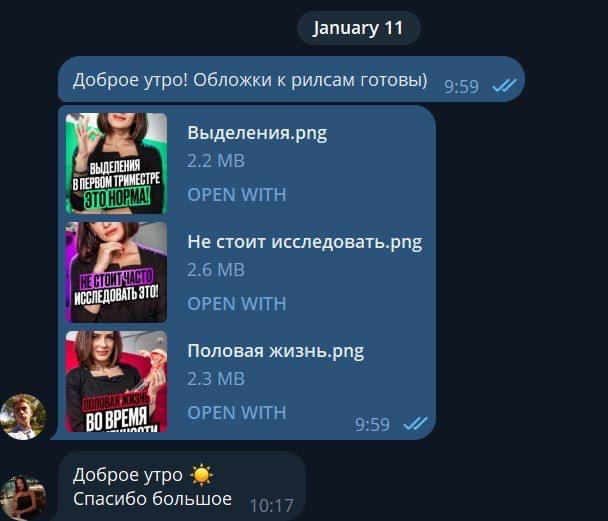608x521 pixels.
Task: Open the avatar next to Доброе утро reply
Action: (x=23, y=499)
